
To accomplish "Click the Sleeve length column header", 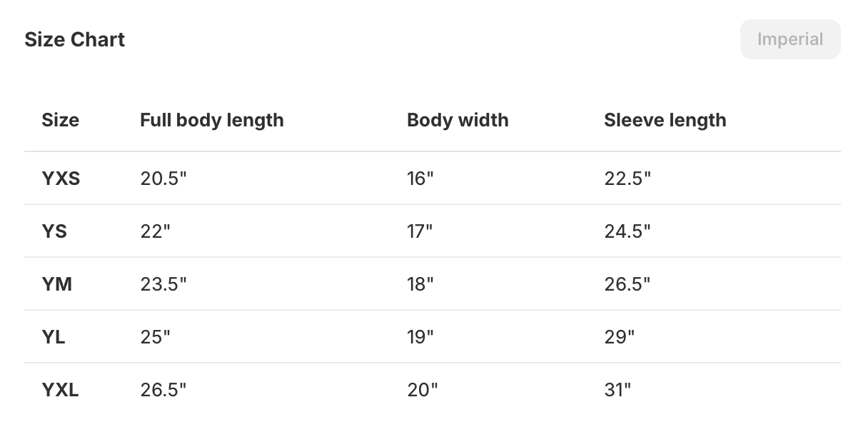I will [665, 120].
